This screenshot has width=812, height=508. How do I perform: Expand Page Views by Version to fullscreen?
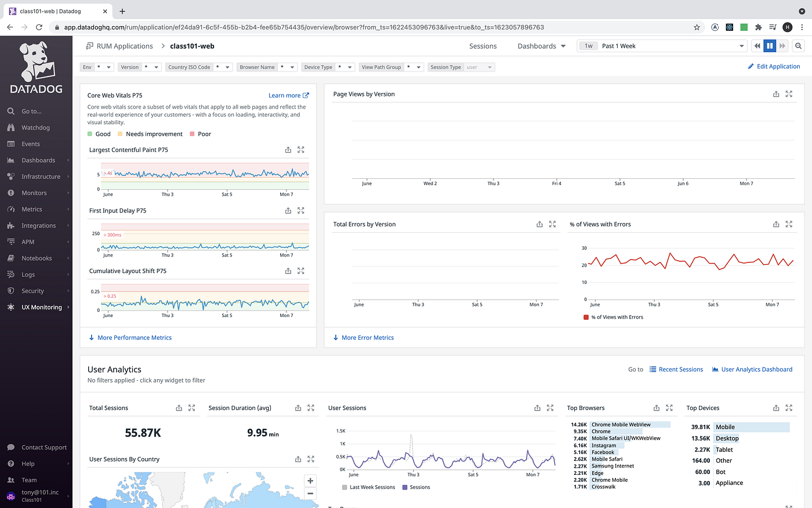(x=789, y=94)
